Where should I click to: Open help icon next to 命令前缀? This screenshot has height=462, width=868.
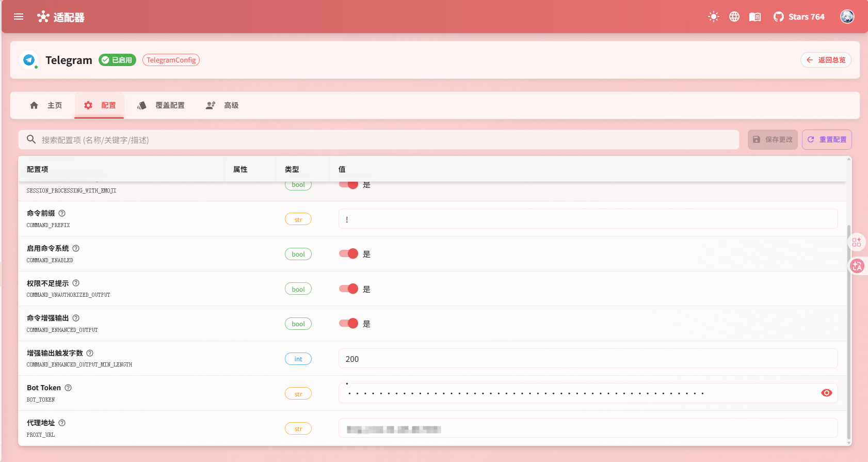coord(62,213)
